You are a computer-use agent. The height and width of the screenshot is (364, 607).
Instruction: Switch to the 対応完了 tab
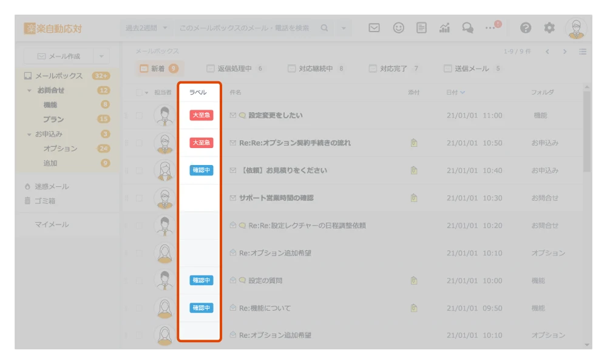(394, 69)
